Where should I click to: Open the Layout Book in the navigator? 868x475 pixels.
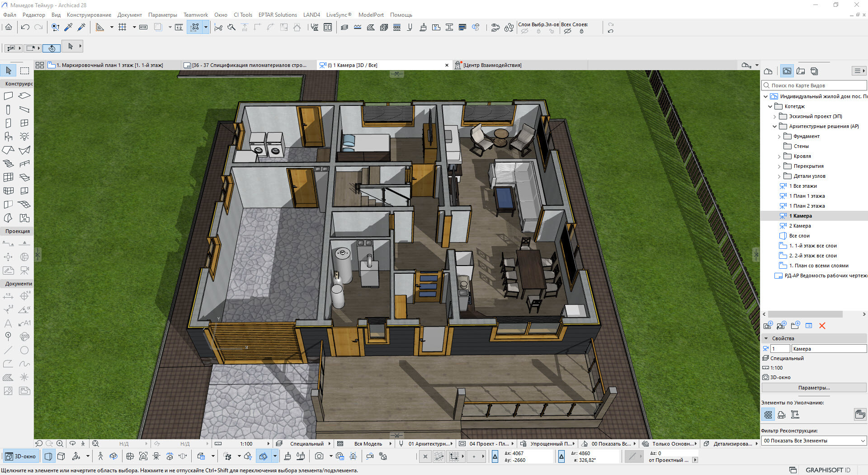coord(801,71)
